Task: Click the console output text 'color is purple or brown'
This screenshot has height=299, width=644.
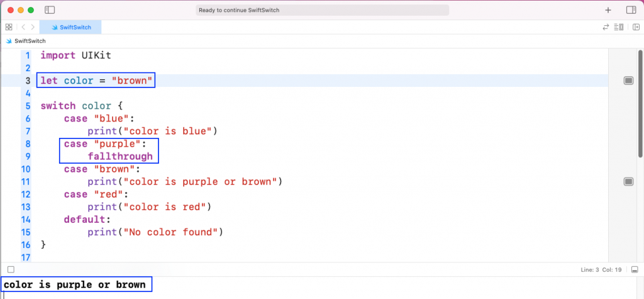Action: [x=75, y=285]
